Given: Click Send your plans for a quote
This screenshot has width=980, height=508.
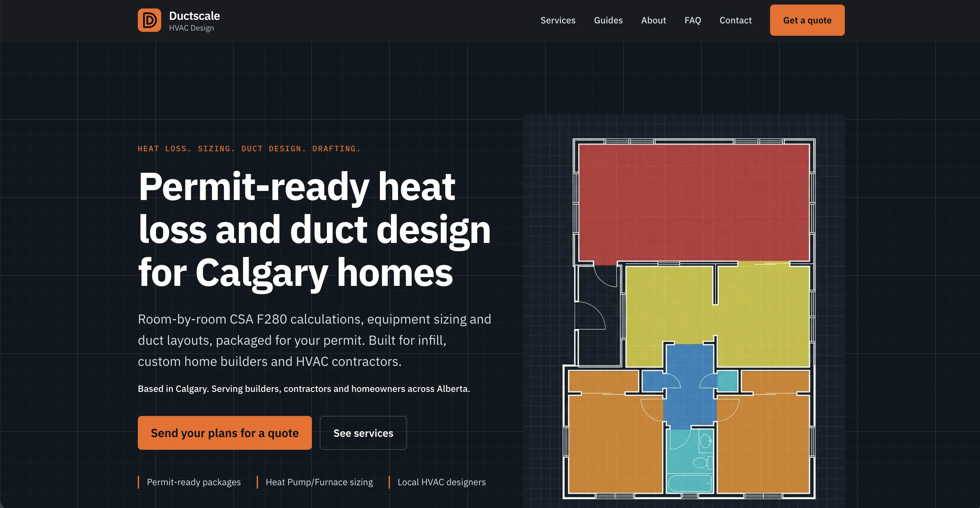Looking at the screenshot, I should pyautogui.click(x=225, y=433).
